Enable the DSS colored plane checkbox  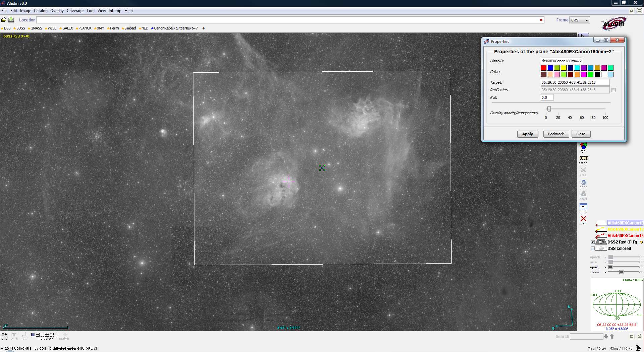(x=593, y=249)
